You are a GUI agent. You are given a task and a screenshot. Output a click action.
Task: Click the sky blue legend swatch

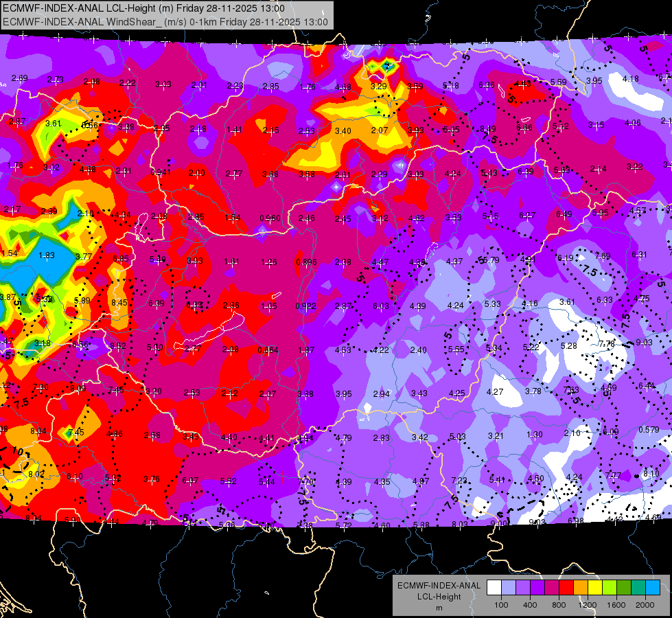[x=653, y=587]
